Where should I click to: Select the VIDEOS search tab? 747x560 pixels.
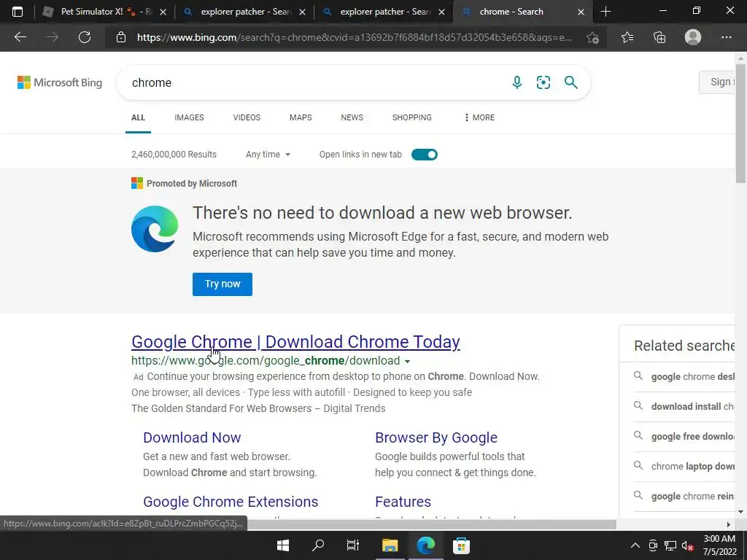point(247,117)
